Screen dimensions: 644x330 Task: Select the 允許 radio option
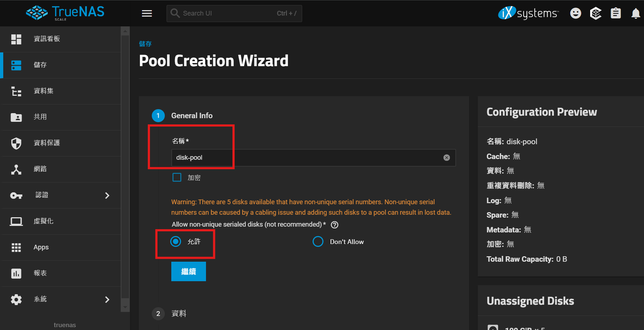(x=176, y=241)
